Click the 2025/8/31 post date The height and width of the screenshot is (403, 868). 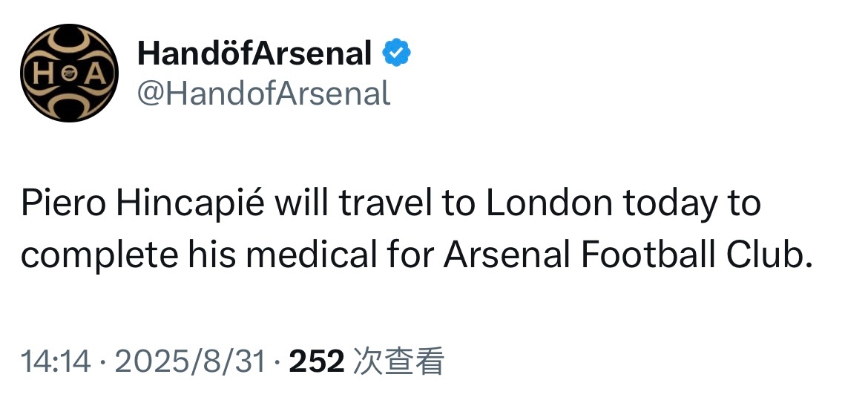pos(191,361)
